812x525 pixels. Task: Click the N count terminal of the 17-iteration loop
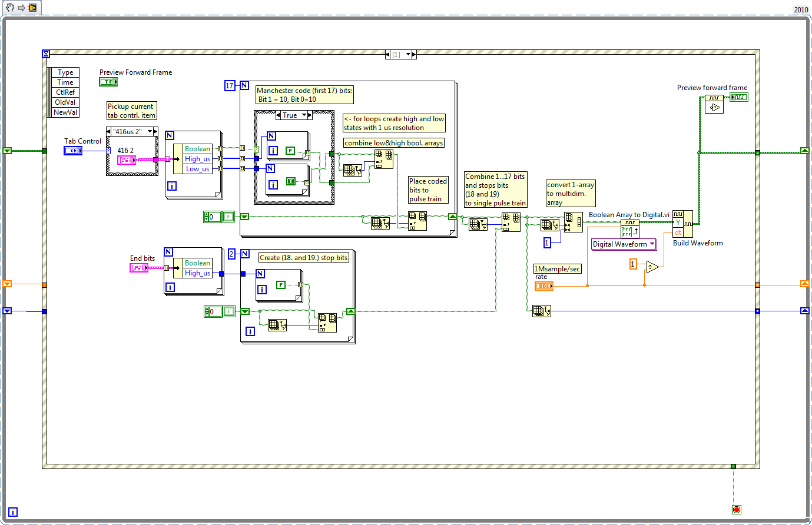[244, 85]
